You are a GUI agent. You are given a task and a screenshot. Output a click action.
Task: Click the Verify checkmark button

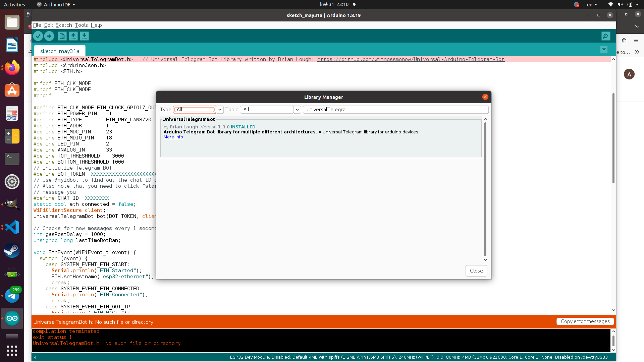(38, 36)
